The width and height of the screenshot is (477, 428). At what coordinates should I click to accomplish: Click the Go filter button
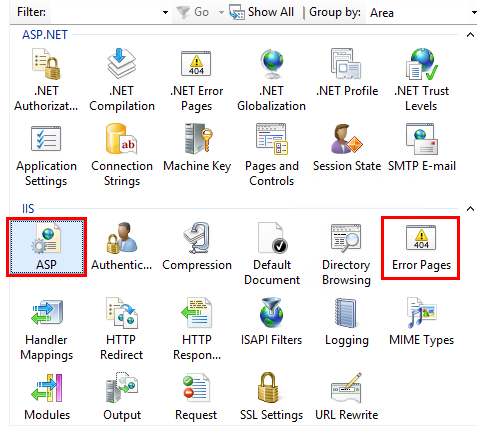click(193, 12)
